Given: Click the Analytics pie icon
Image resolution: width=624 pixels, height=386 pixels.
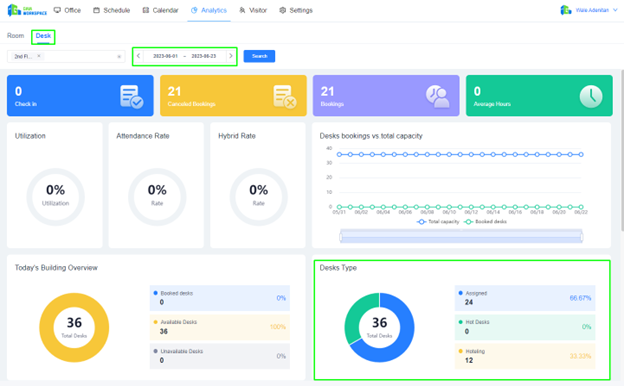Looking at the screenshot, I should pyautogui.click(x=194, y=10).
